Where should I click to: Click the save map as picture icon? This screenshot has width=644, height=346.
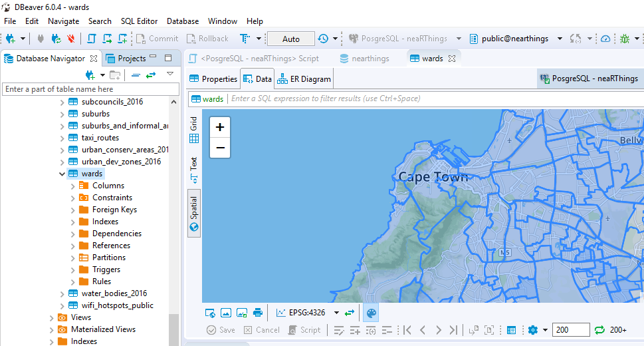242,313
